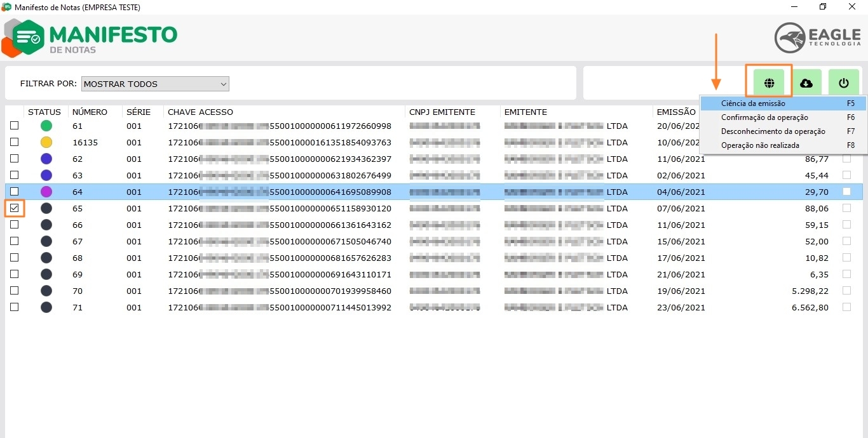Choose Operação não realizada menu item
This screenshot has height=438, width=868.
coord(760,145)
